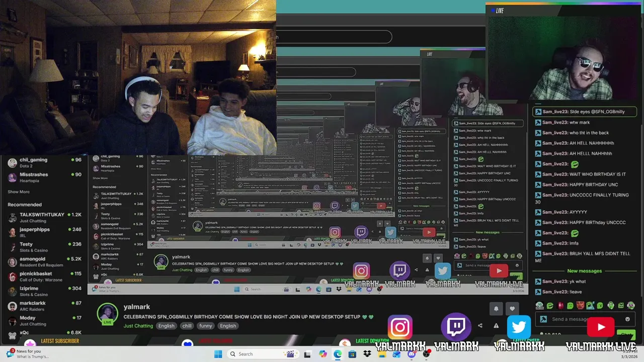Image resolution: width=644 pixels, height=362 pixels.
Task: Open markclarkk ARC Raiders channel
Action: [x=44, y=306]
